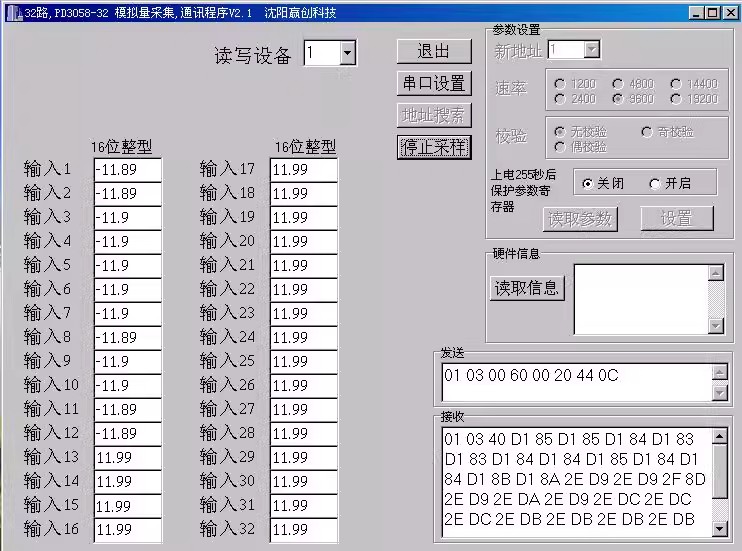
Task: Click the 输入13 value field
Action: coord(128,457)
